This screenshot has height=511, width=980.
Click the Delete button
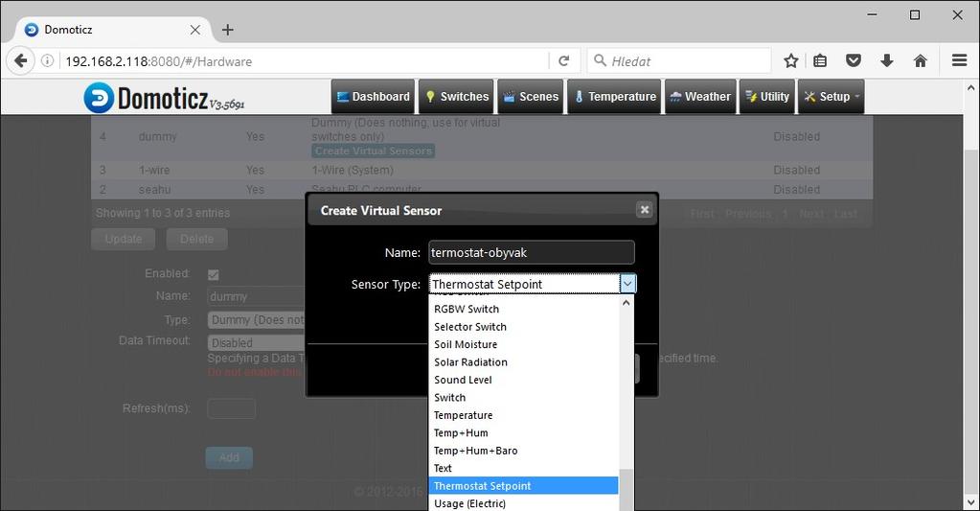click(197, 239)
